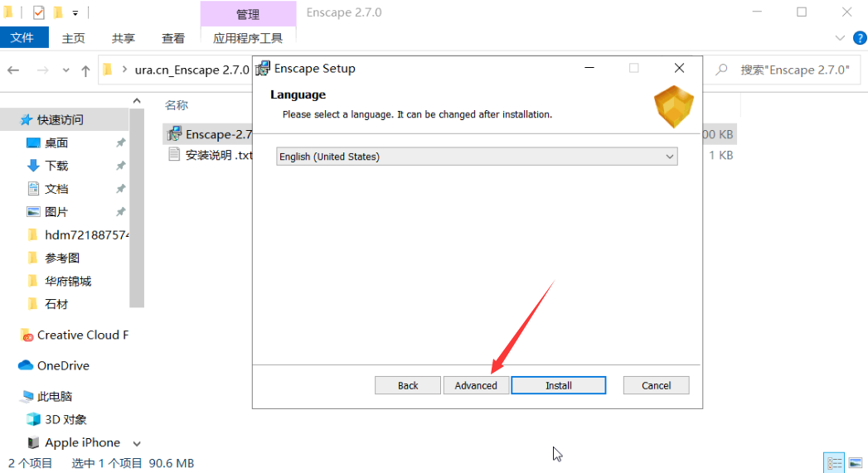The image size is (868, 473).
Task: Go back in Explorer navigation
Action: (13, 70)
